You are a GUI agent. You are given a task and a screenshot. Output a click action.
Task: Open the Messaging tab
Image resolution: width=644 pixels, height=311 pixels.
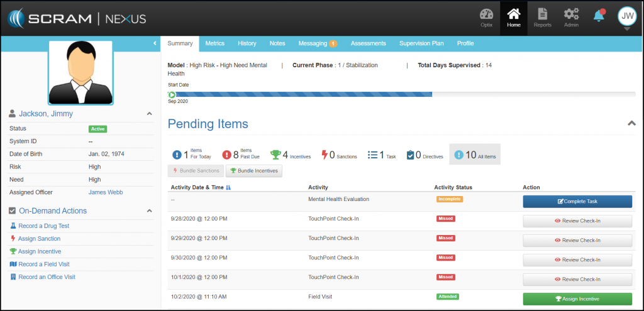[x=318, y=43]
